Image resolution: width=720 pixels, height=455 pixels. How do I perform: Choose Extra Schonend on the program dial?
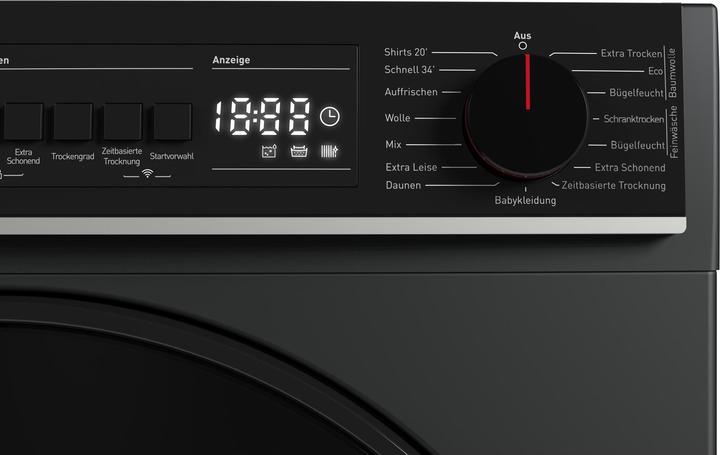click(x=630, y=168)
